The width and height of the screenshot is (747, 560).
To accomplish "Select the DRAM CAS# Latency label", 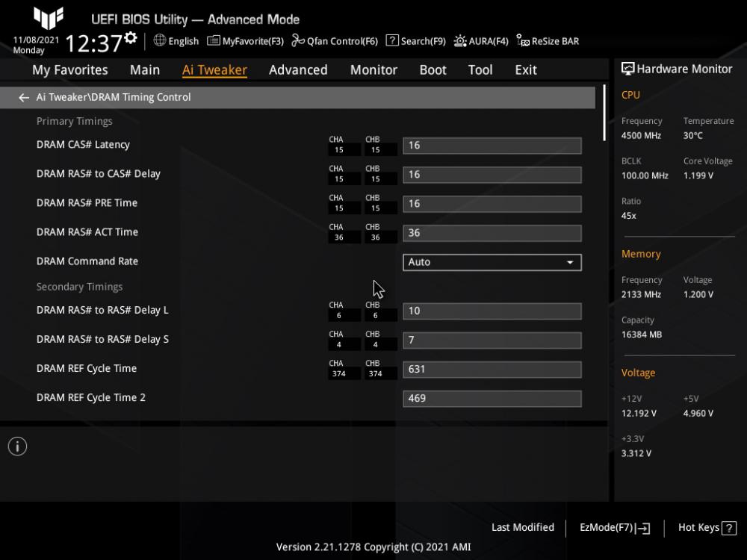I will [83, 145].
